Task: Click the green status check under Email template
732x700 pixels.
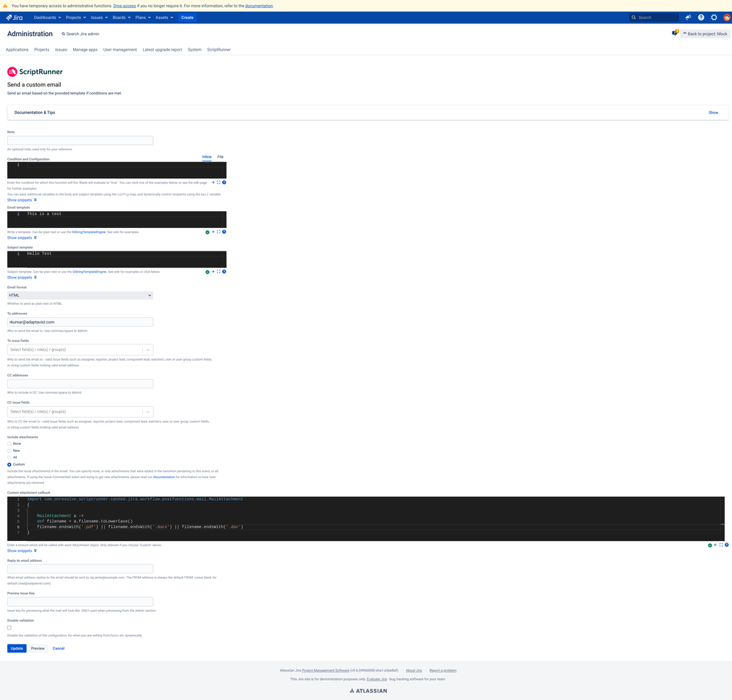Action: (x=207, y=232)
